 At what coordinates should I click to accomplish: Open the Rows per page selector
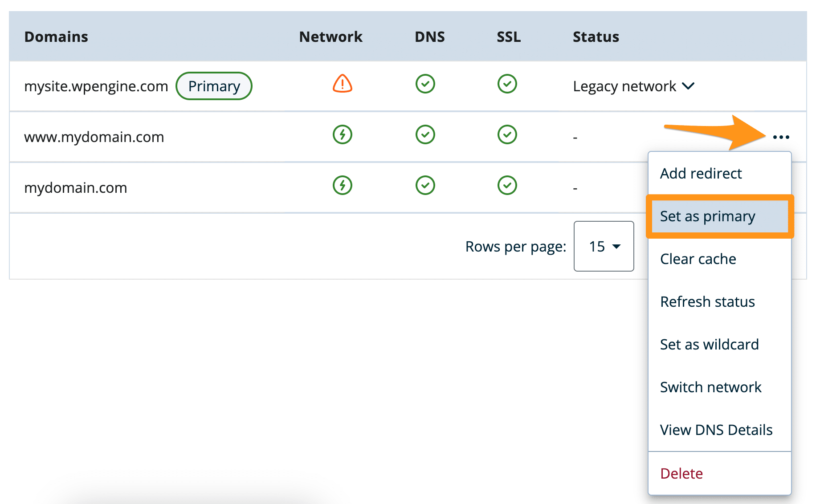[604, 246]
